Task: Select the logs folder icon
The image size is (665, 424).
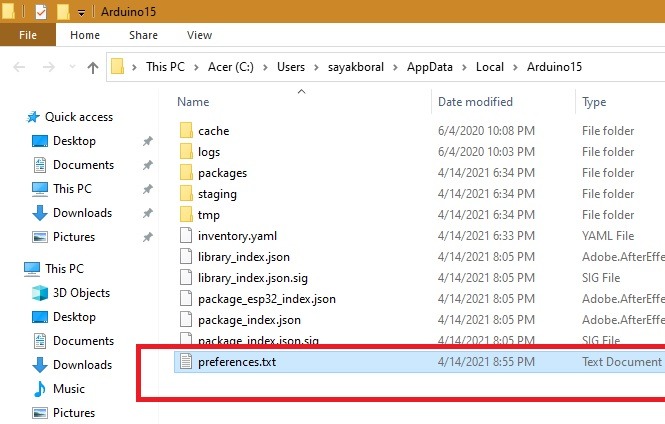Action: point(186,151)
